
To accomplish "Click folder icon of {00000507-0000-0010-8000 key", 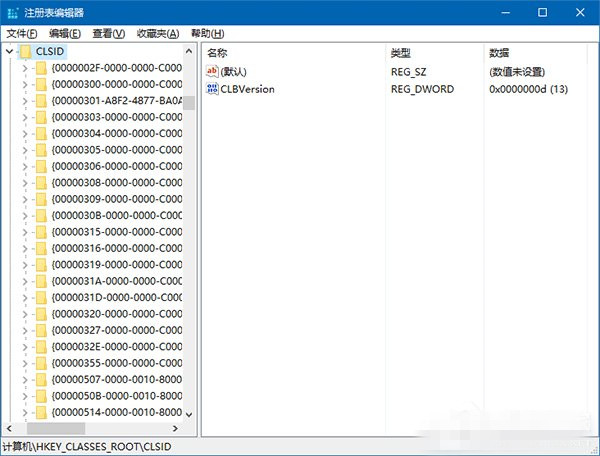I will (41, 380).
